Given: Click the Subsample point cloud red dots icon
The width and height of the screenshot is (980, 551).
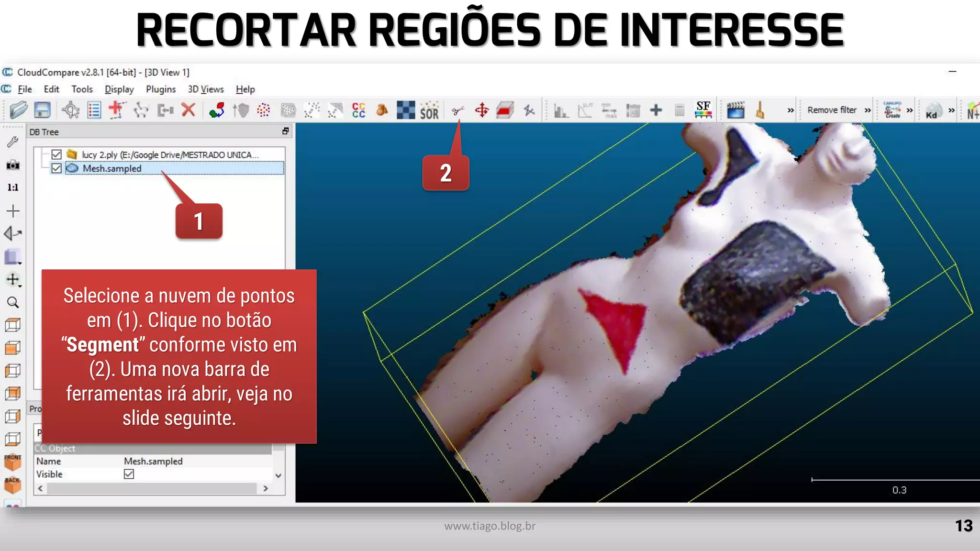Looking at the screenshot, I should 264,110.
